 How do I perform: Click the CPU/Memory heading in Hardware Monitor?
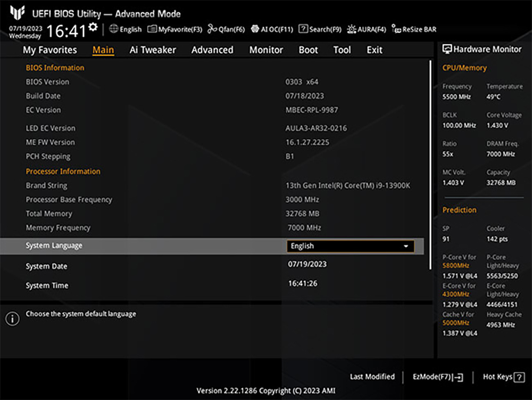(x=464, y=68)
